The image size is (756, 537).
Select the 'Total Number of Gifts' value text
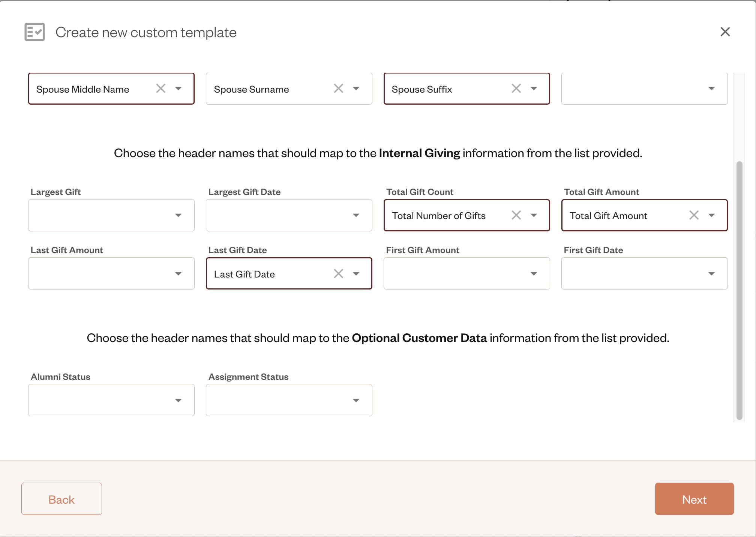(439, 216)
